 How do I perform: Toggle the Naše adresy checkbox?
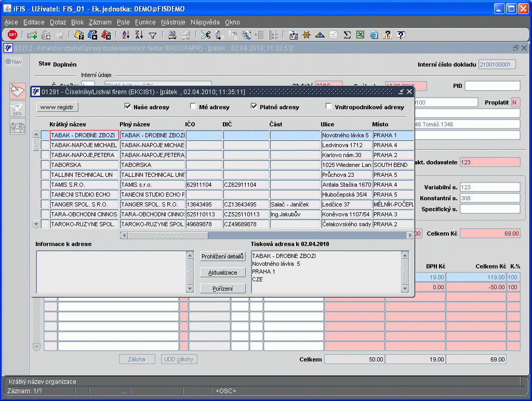click(128, 107)
